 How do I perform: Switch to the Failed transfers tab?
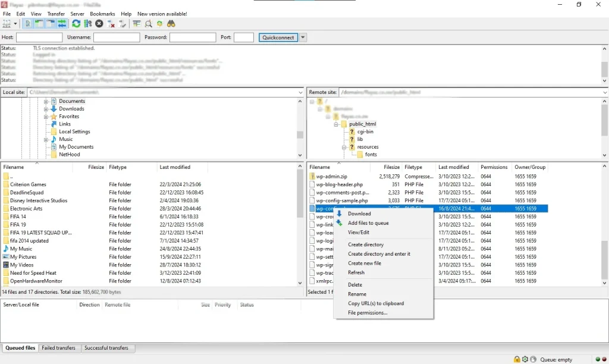pos(59,348)
